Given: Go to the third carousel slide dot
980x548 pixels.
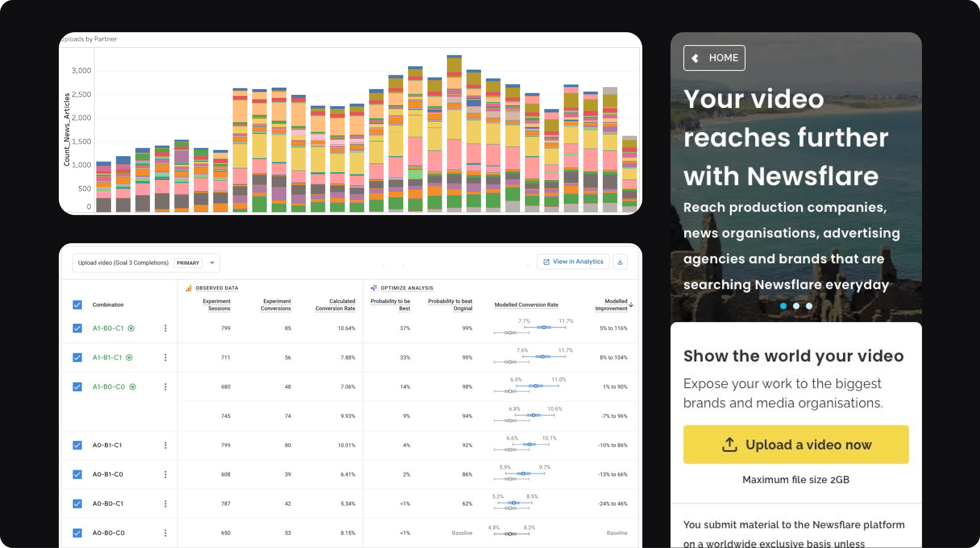Looking at the screenshot, I should [809, 306].
